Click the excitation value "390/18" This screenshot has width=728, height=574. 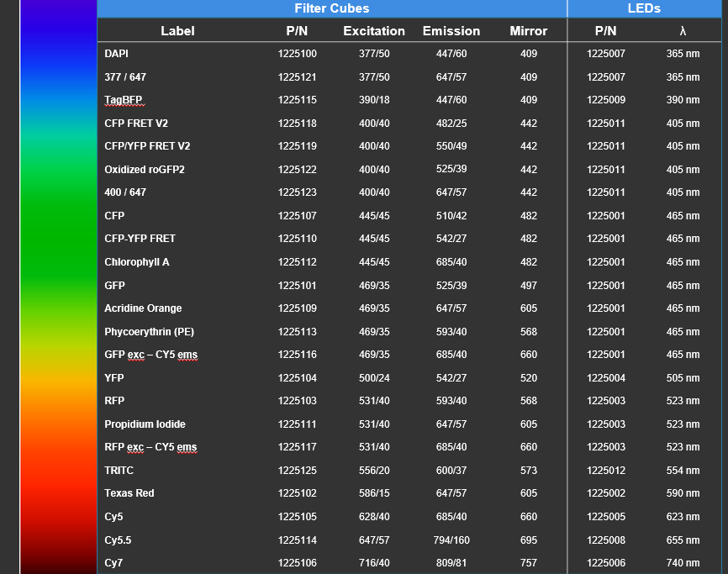(x=374, y=100)
